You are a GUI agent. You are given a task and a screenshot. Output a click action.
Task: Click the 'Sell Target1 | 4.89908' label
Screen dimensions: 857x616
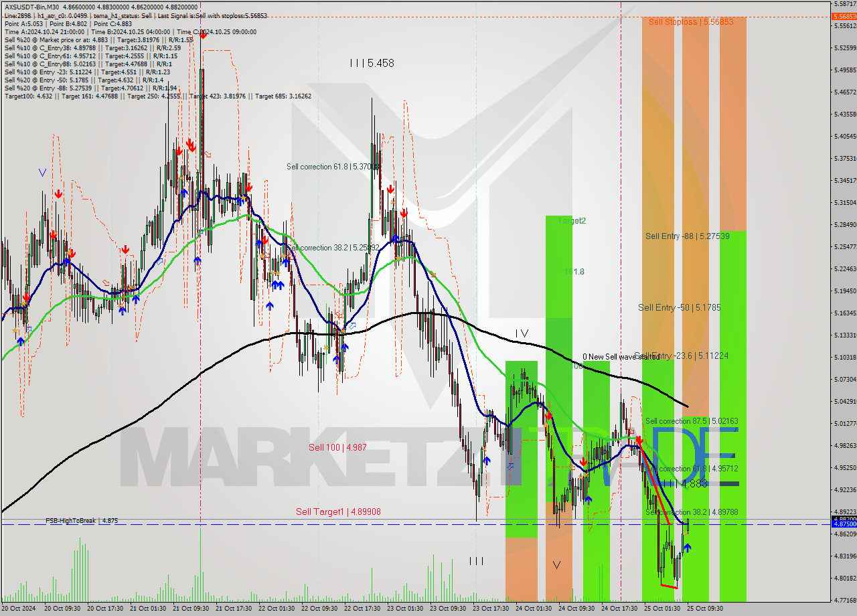coord(338,512)
